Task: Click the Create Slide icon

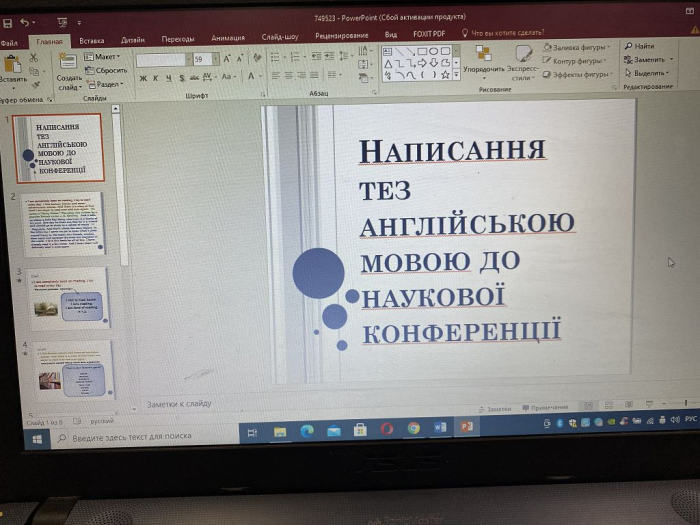Action: click(x=68, y=60)
